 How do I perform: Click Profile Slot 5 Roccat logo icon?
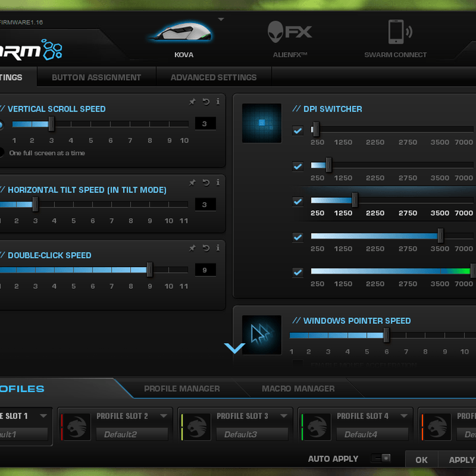[436, 427]
